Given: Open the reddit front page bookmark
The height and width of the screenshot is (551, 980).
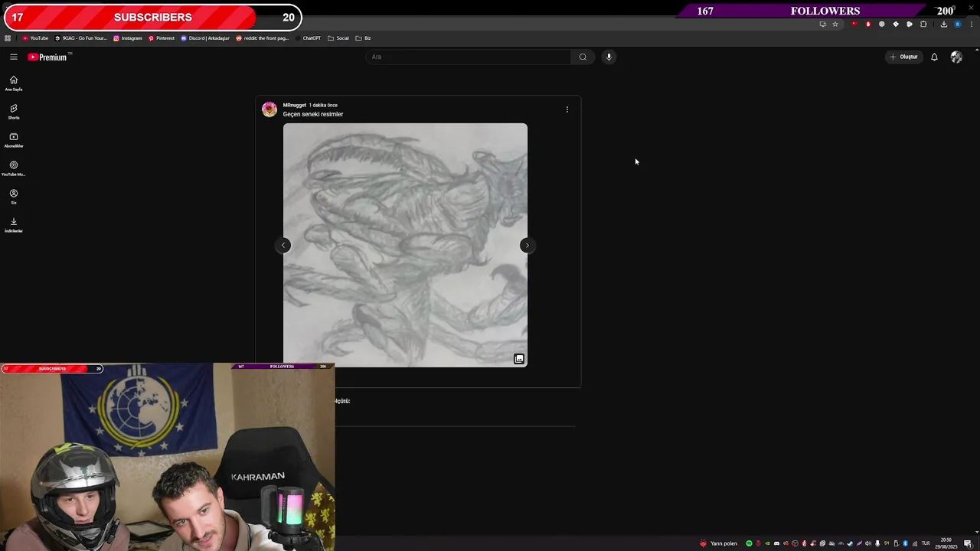Looking at the screenshot, I should pyautogui.click(x=263, y=38).
